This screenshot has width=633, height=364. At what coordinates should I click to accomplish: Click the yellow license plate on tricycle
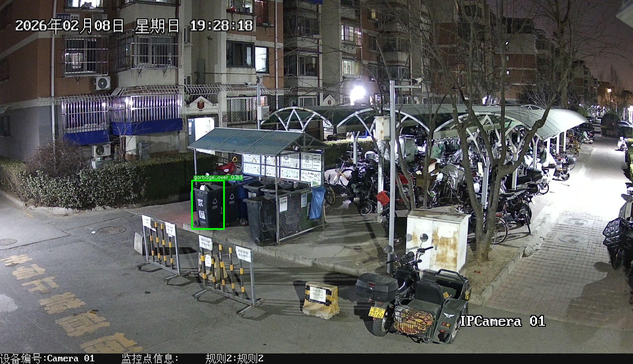[376, 312]
